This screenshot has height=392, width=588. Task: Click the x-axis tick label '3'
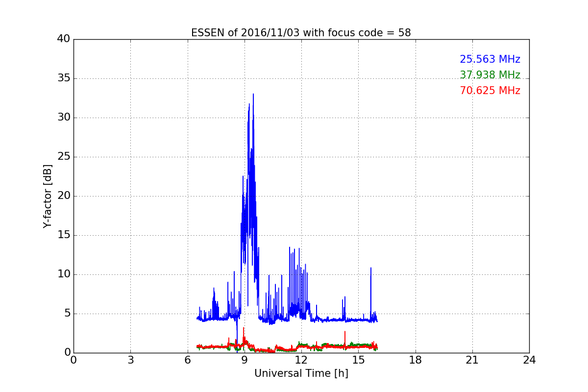[130, 360]
